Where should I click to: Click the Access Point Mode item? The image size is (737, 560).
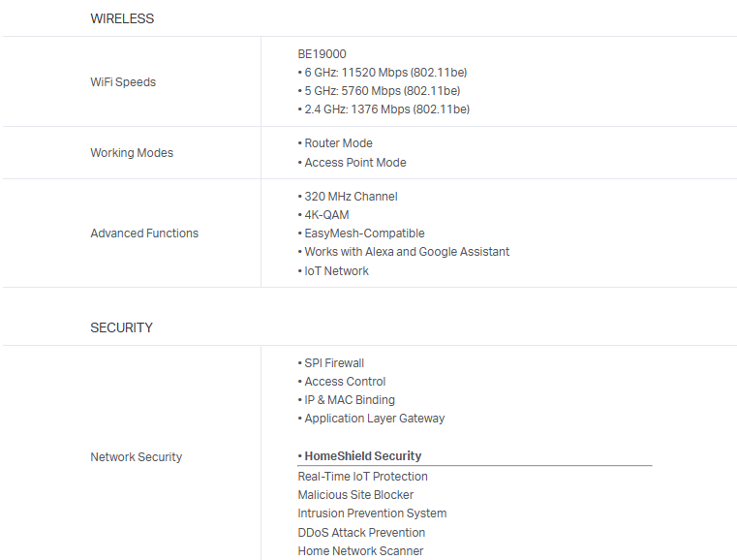click(x=354, y=163)
